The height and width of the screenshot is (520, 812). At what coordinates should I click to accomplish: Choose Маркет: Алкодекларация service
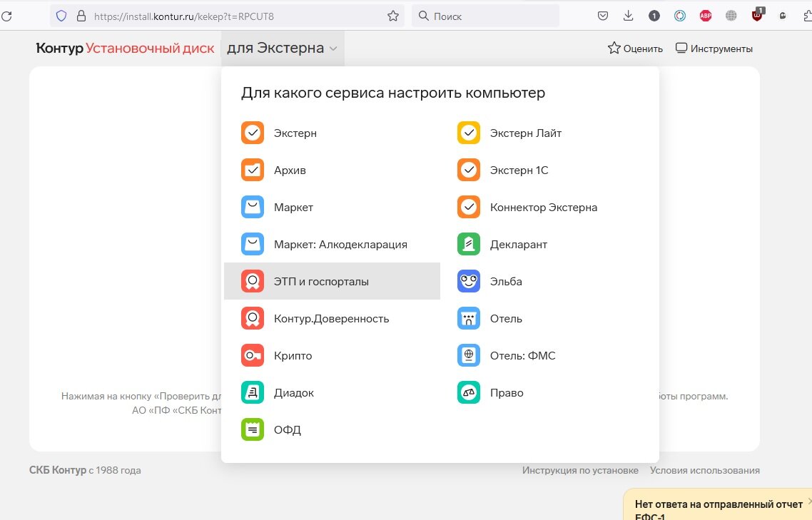pos(332,244)
